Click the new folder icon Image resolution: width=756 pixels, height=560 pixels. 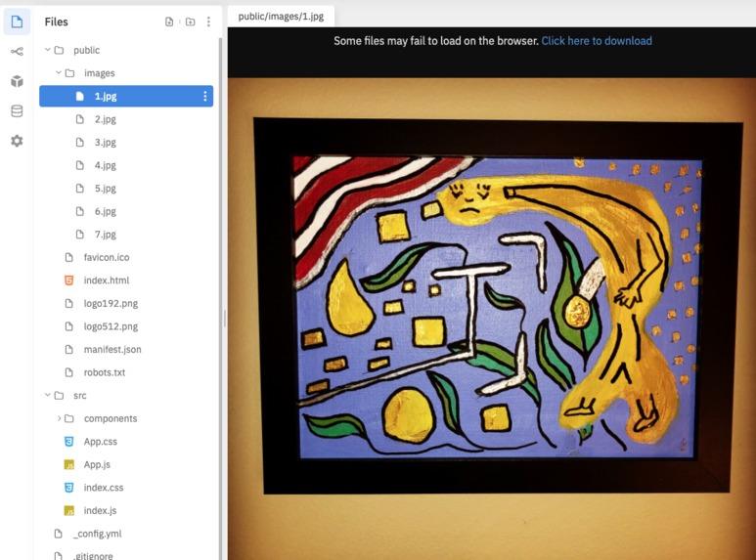(x=191, y=22)
